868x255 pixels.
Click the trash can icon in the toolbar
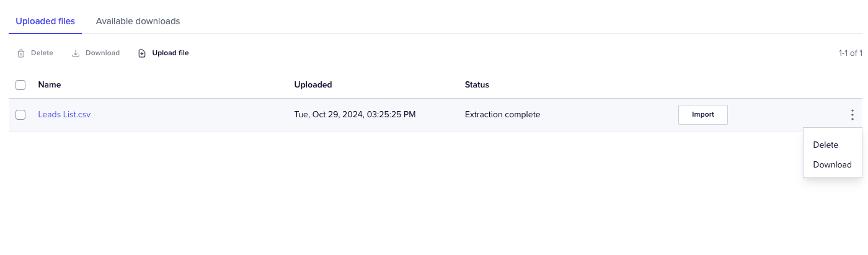coord(21,53)
